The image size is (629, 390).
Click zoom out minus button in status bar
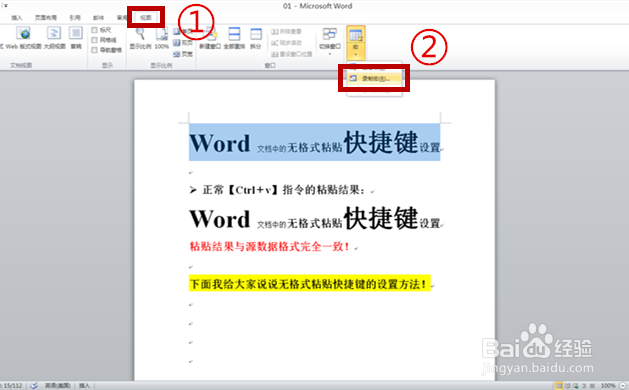point(623,386)
